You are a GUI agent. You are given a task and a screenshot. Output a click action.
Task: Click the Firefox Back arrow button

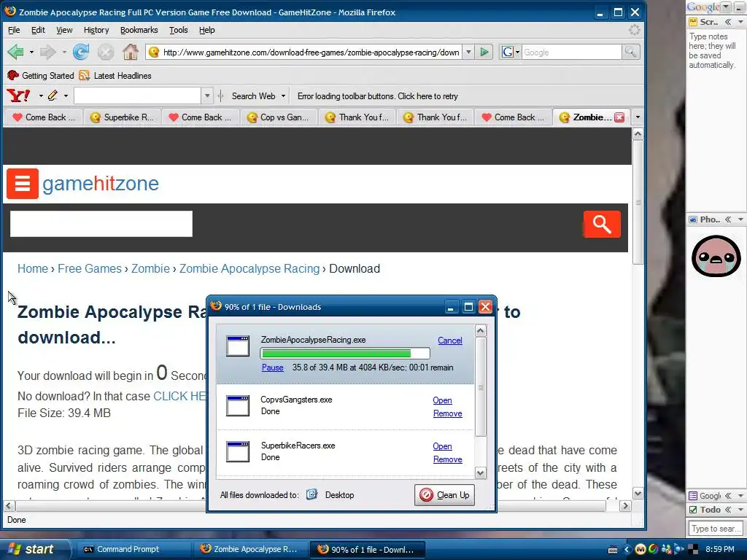[16, 52]
